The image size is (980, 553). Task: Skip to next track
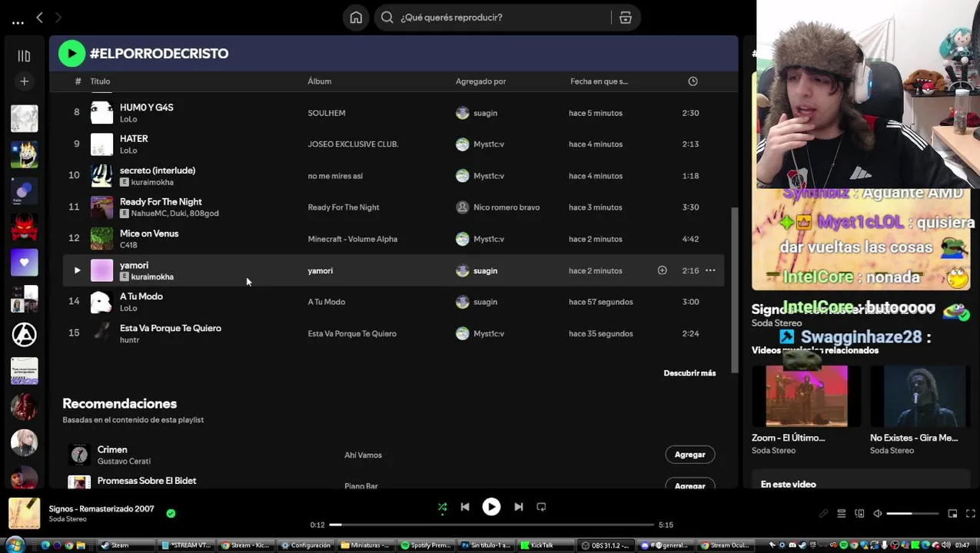point(518,507)
